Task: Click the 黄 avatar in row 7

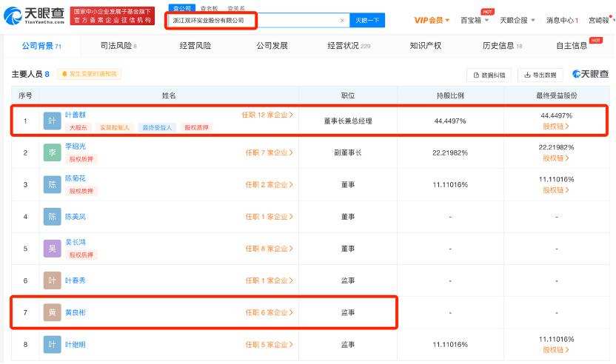Action: 53,312
